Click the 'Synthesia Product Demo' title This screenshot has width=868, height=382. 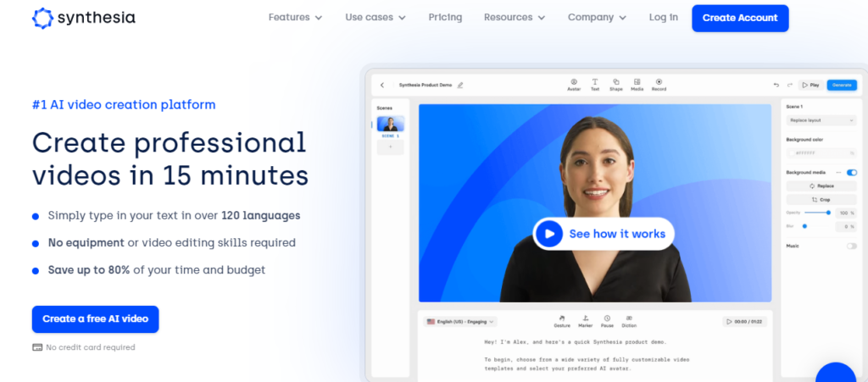[x=426, y=86]
